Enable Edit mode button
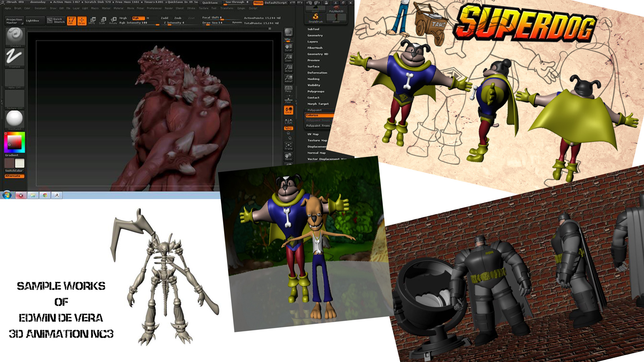Image resolution: width=644 pixels, height=362 pixels. pyautogui.click(x=71, y=21)
